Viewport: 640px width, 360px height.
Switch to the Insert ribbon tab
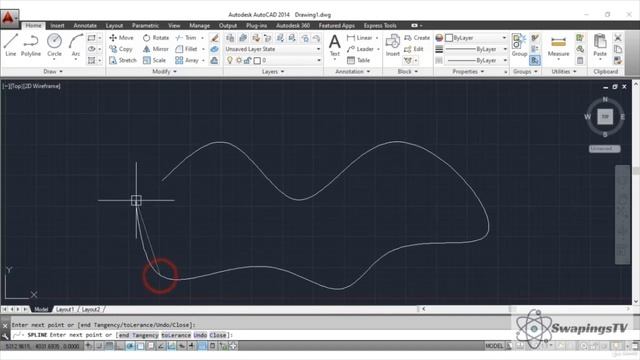57,25
